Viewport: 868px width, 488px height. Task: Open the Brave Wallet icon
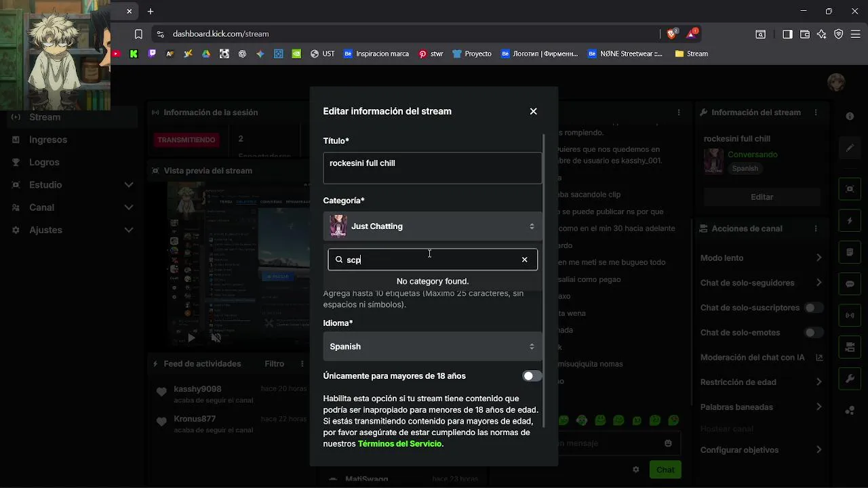(x=805, y=34)
